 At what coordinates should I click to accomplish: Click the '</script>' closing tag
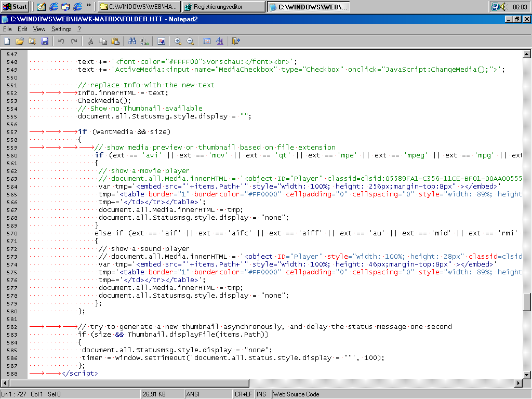[x=79, y=374]
